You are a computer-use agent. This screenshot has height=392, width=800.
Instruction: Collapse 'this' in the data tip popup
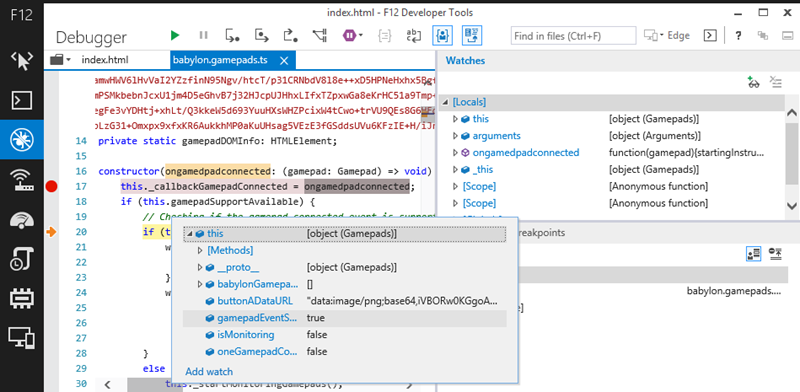tap(190, 234)
